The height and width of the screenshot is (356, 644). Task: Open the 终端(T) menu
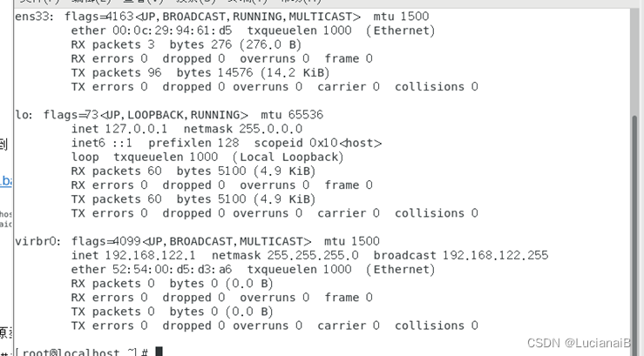coord(247,1)
